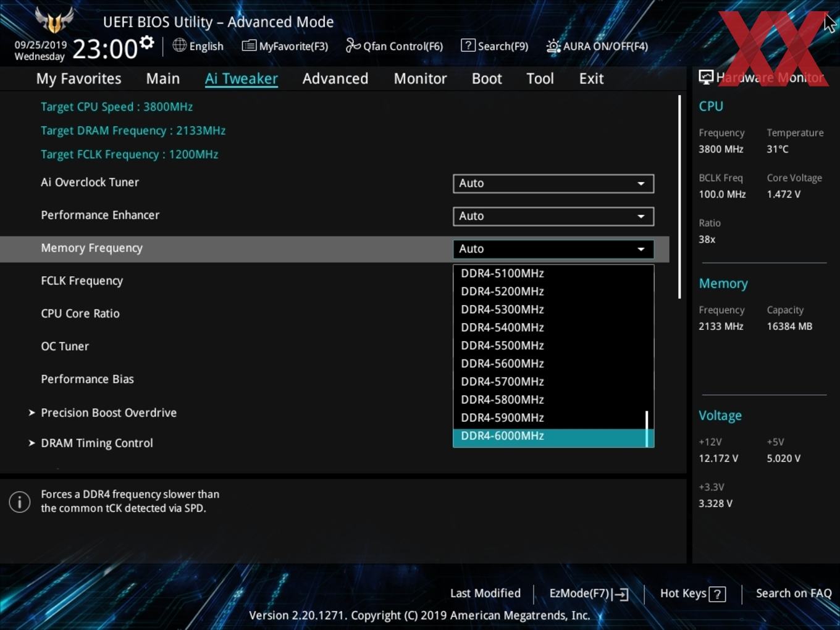
Task: Click the Search(F9) button
Action: pos(495,46)
